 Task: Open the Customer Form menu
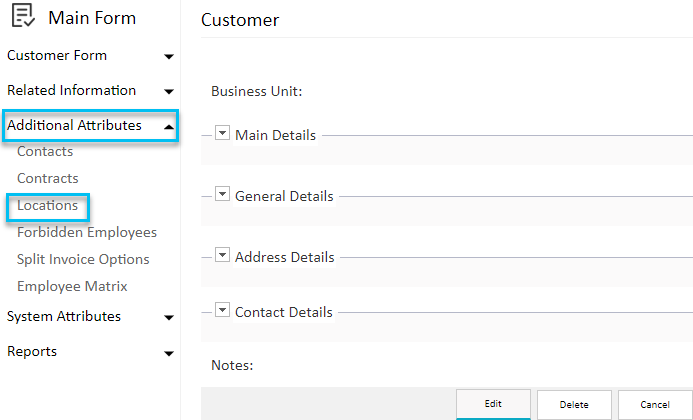[57, 55]
